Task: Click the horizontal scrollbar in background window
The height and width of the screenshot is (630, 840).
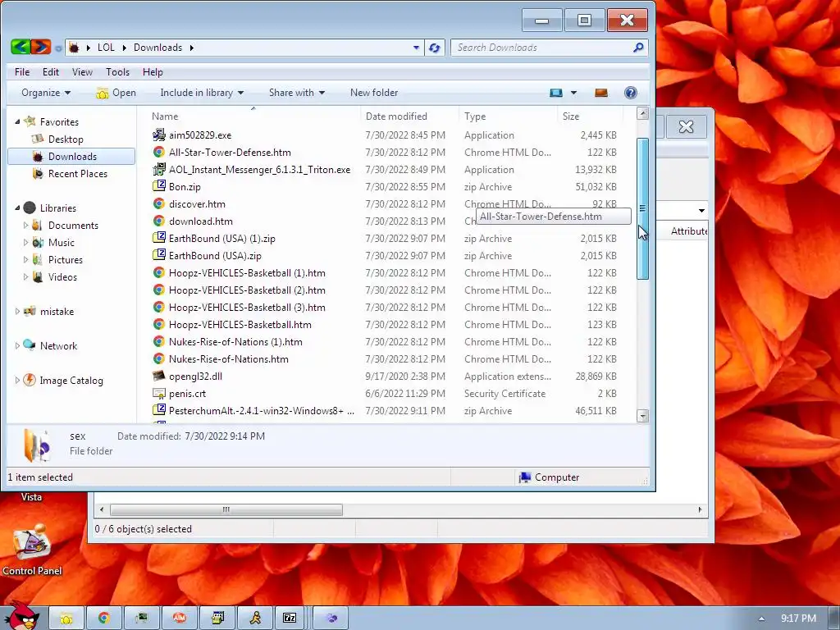Action: (x=226, y=509)
